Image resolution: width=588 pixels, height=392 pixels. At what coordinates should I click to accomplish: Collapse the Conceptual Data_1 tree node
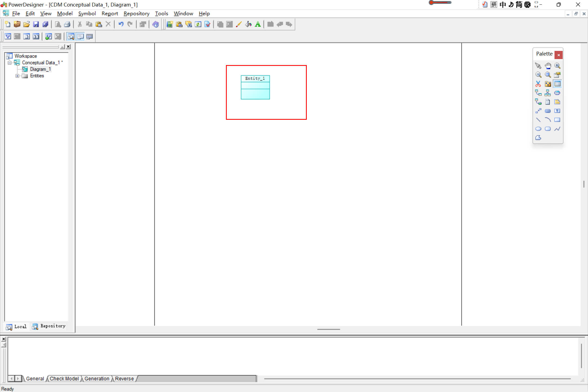click(x=10, y=63)
